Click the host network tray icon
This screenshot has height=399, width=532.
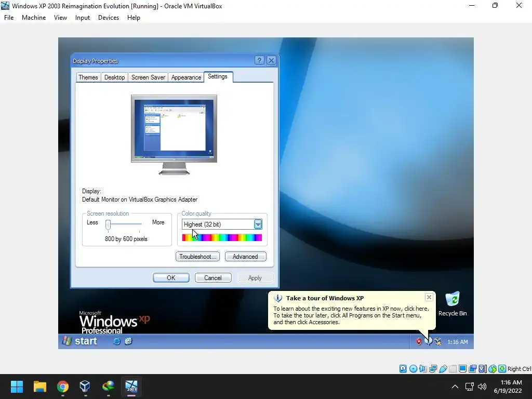tap(469, 387)
